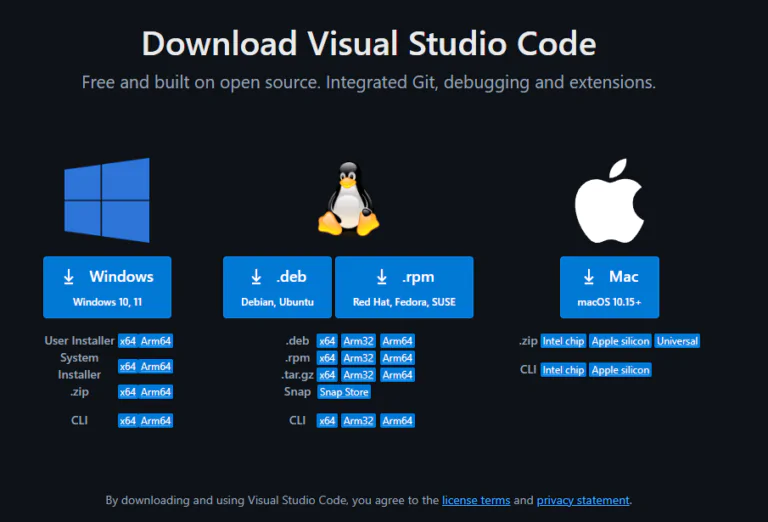Get Windows .zip Arm64 build
The image size is (768, 522).
156,392
